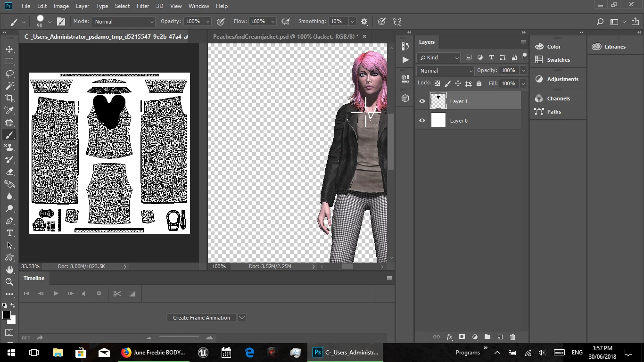Switch to PeachesAndCreamjacket.psd tab
Screen dimensions: 644x362
(x=285, y=36)
